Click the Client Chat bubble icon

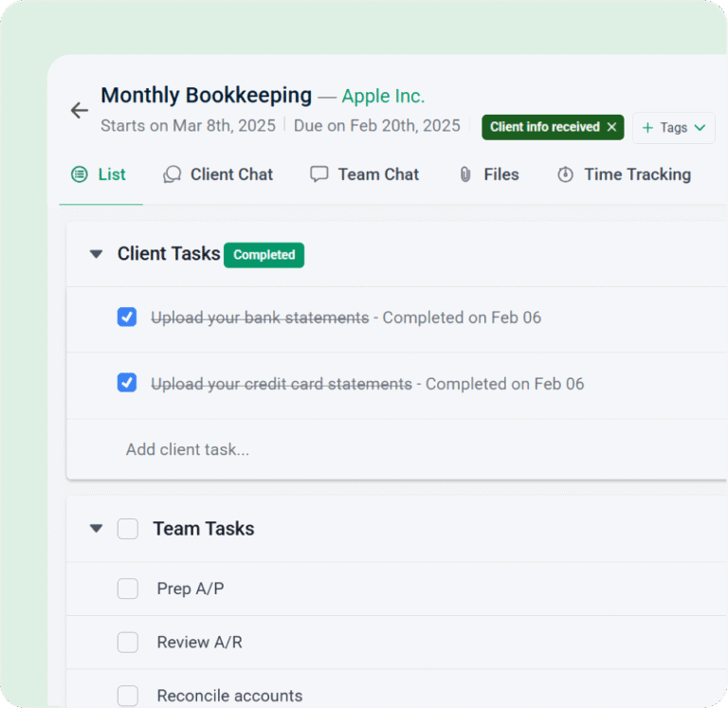(172, 174)
